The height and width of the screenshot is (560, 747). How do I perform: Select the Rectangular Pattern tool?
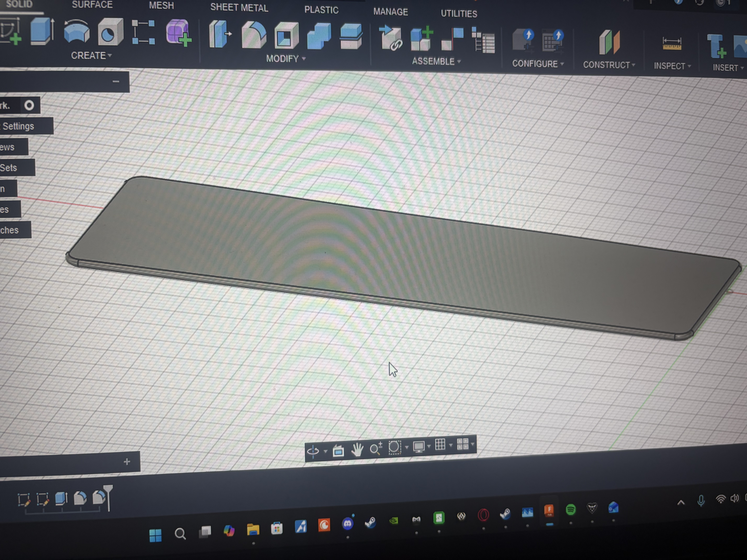(x=143, y=32)
